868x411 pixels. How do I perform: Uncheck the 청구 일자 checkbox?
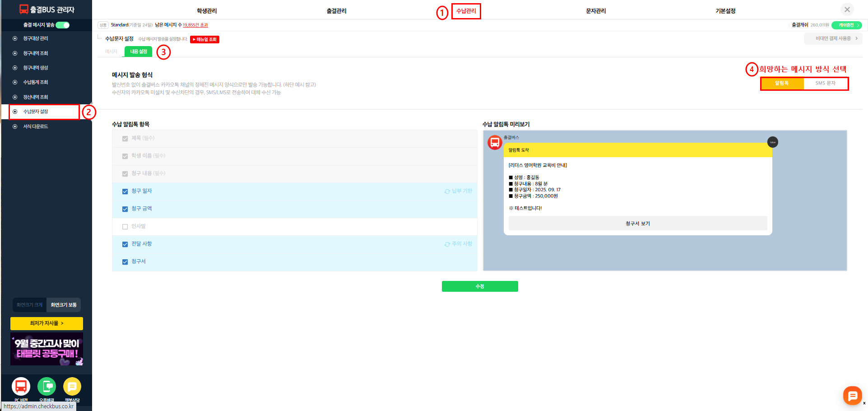coord(125,191)
